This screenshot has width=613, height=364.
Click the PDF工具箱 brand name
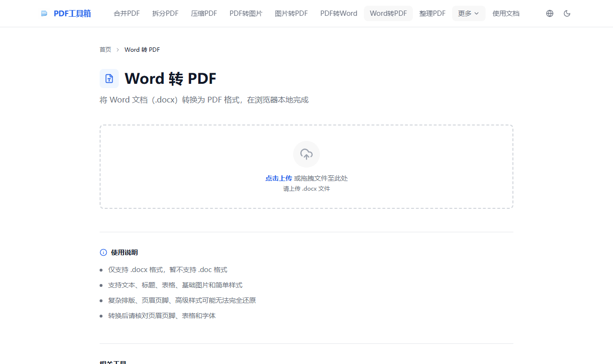click(x=72, y=13)
